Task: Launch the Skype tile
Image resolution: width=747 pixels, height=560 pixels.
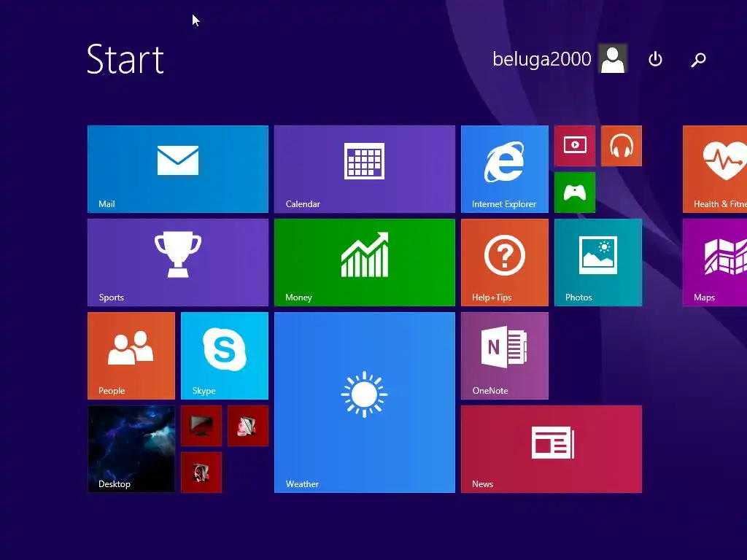Action: tap(225, 356)
